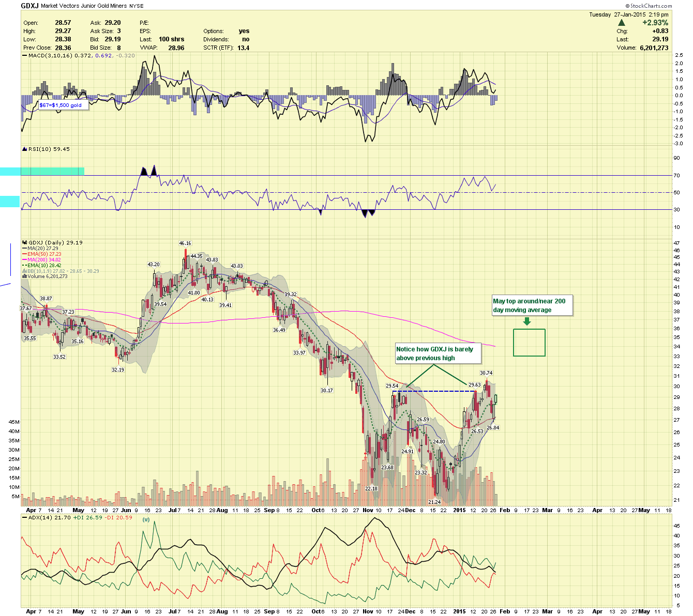Click the -DI 20.59 label
Image resolution: width=693 pixels, height=616 pixels.
tap(118, 517)
